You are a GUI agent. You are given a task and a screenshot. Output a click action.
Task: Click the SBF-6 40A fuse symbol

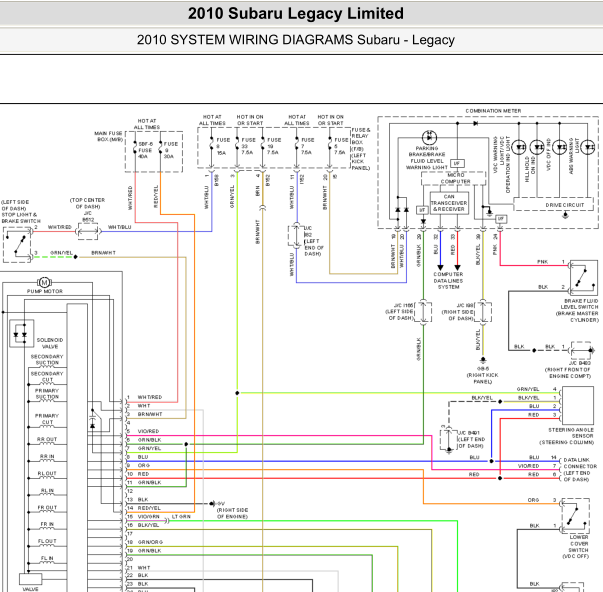pos(135,147)
